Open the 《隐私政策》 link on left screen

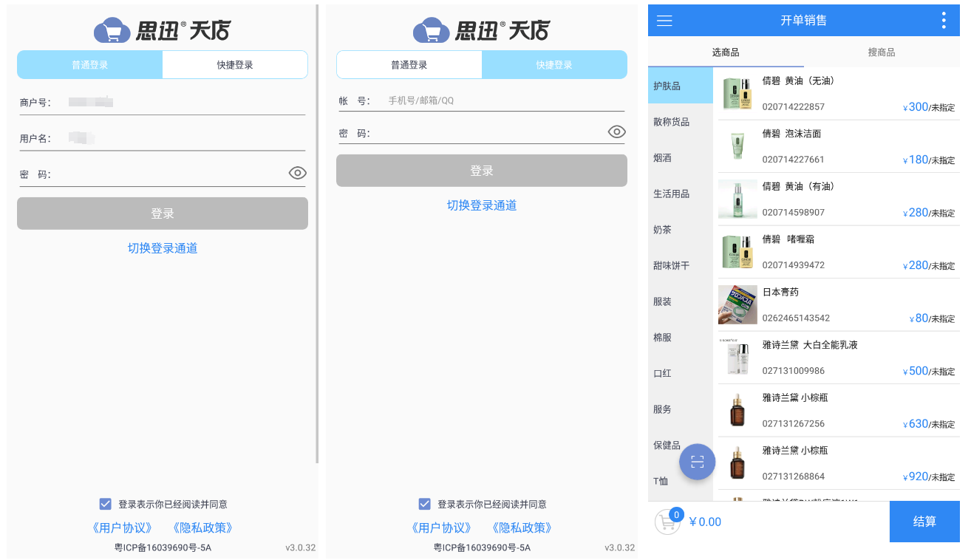(202, 527)
